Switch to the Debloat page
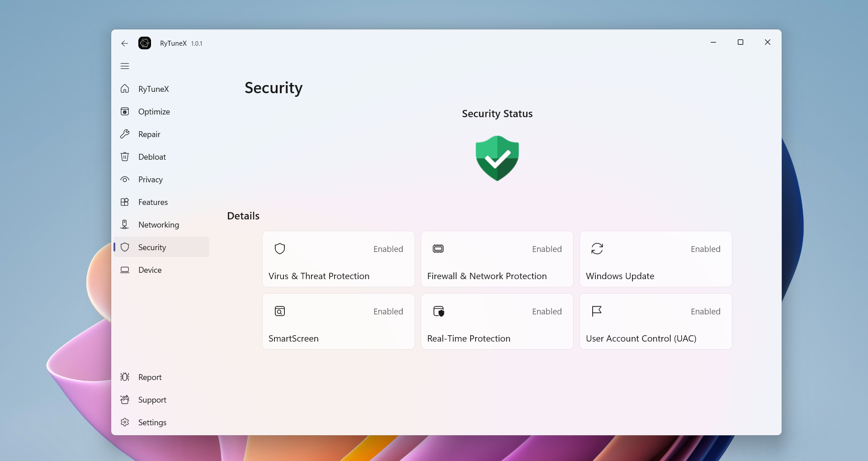868x461 pixels. tap(162, 157)
